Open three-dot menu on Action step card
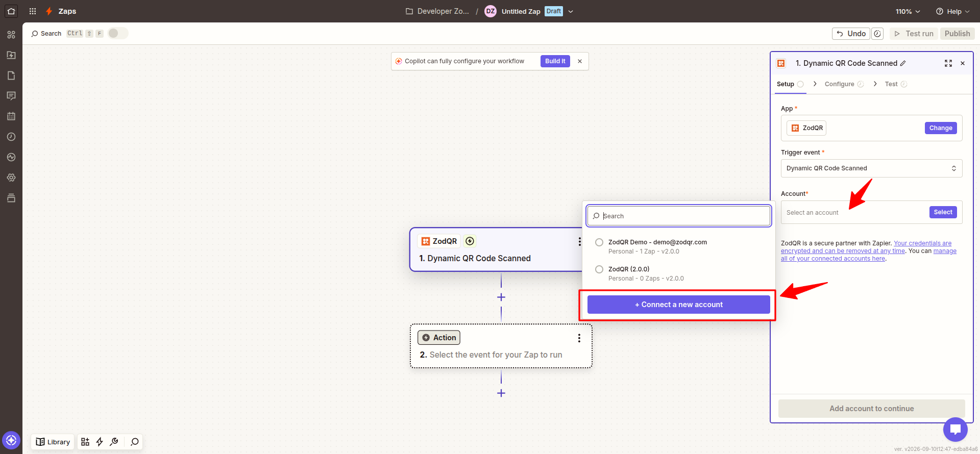Screen dimensions: 980x454 pyautogui.click(x=579, y=338)
